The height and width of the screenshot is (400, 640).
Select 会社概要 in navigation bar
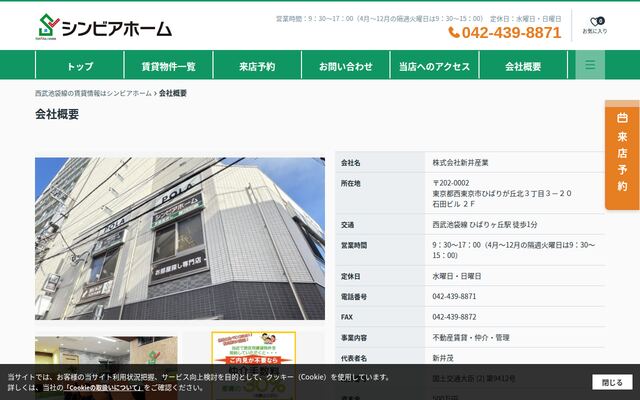[523, 66]
